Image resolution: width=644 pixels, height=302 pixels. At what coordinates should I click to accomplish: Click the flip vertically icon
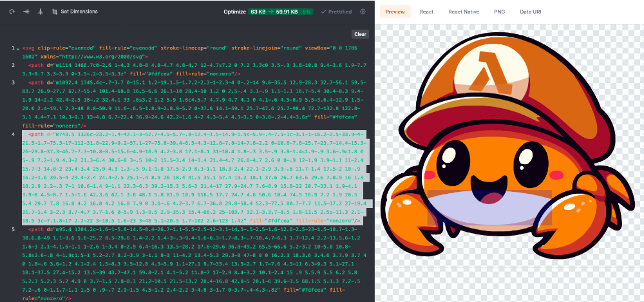tap(26, 12)
